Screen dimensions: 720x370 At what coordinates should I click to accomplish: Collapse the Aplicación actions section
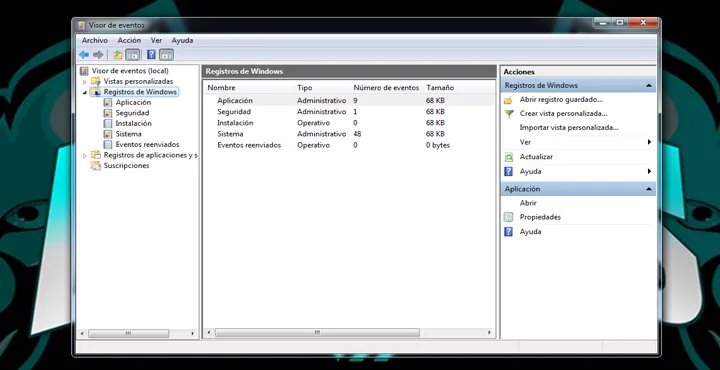click(649, 189)
